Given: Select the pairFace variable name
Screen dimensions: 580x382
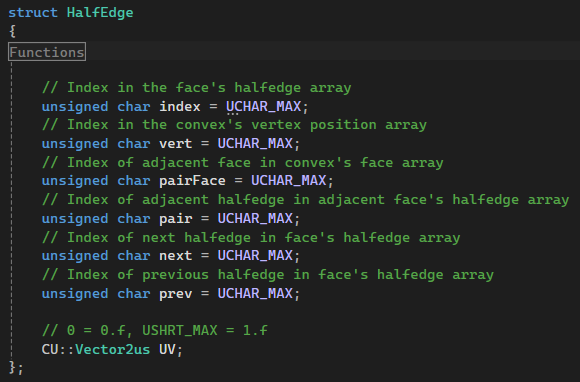Looking at the screenshot, I should tap(192, 181).
